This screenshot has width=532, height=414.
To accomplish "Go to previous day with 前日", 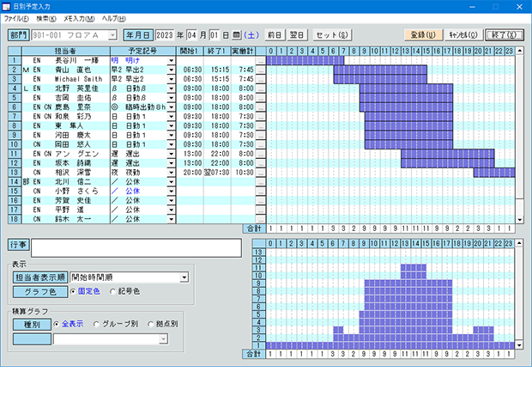I will point(275,35).
